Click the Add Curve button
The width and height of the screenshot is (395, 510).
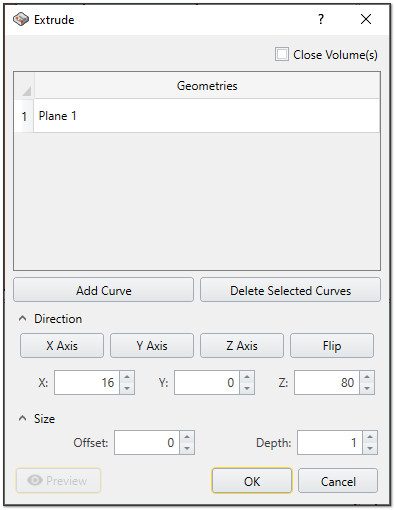103,290
